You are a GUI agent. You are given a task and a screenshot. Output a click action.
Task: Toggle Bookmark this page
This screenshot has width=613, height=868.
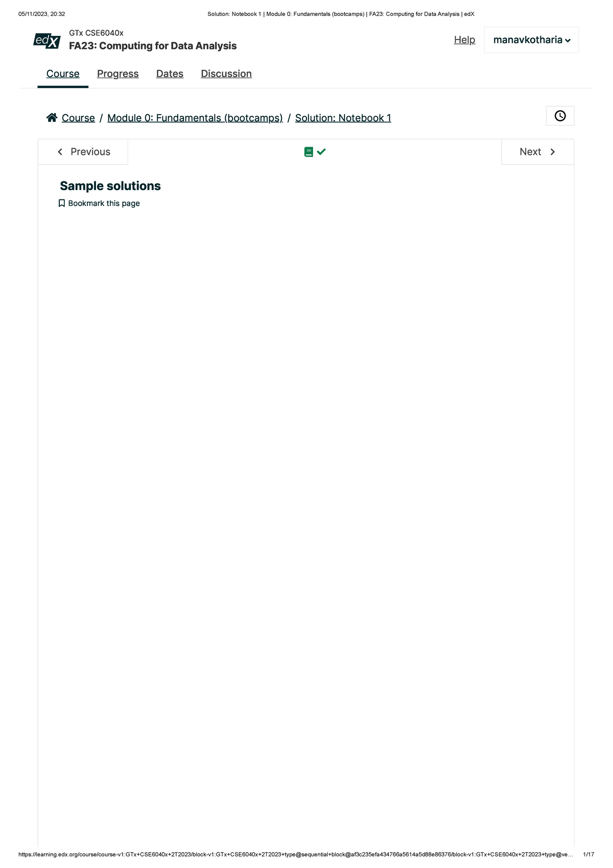click(99, 203)
